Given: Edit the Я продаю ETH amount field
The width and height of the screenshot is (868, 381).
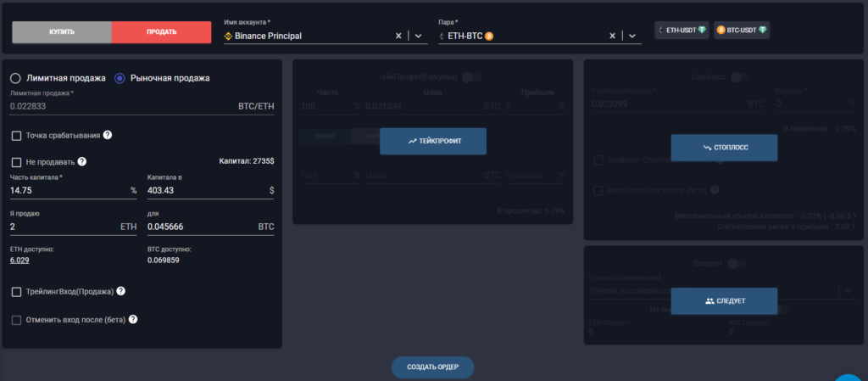Looking at the screenshot, I should (x=74, y=227).
